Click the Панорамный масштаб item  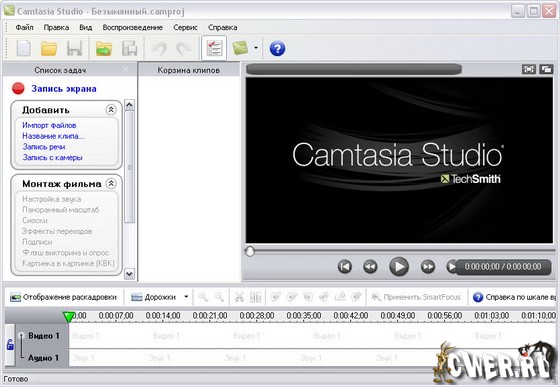[61, 210]
